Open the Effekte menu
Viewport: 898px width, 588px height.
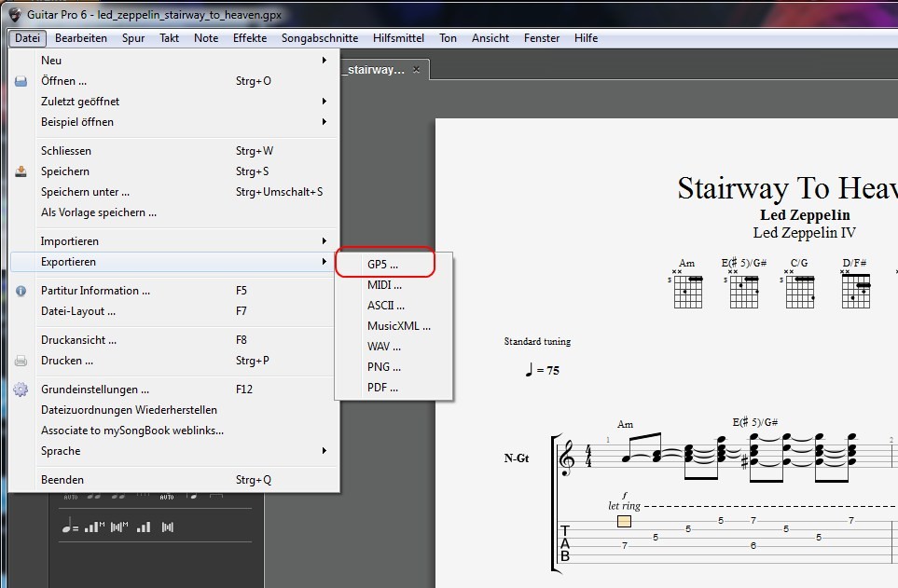250,38
